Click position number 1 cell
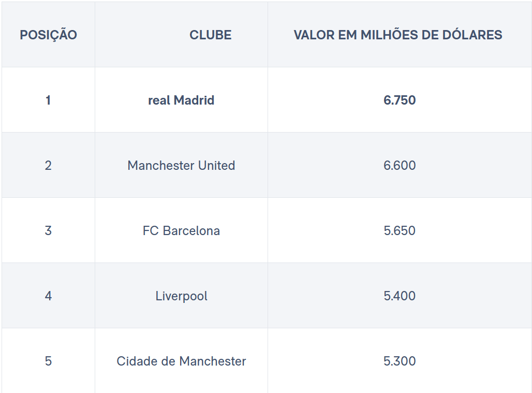This screenshot has width=532, height=393. (x=48, y=100)
